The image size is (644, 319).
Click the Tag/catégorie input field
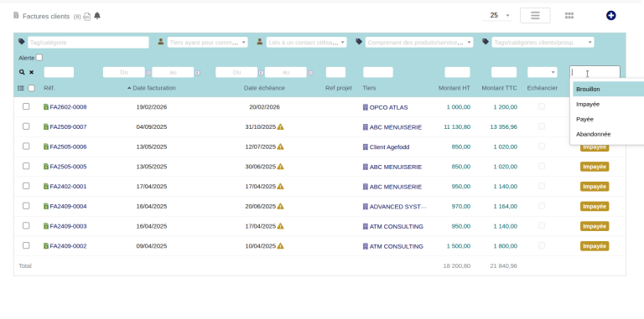coord(88,42)
